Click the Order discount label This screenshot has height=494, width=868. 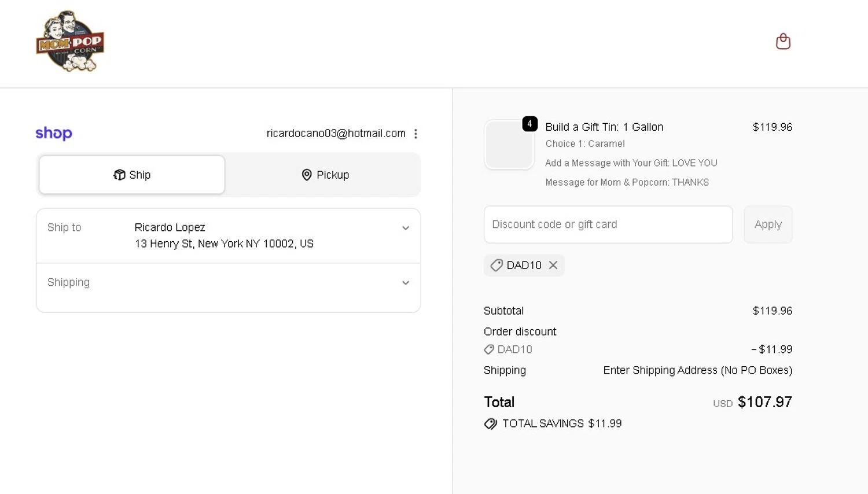coord(520,331)
